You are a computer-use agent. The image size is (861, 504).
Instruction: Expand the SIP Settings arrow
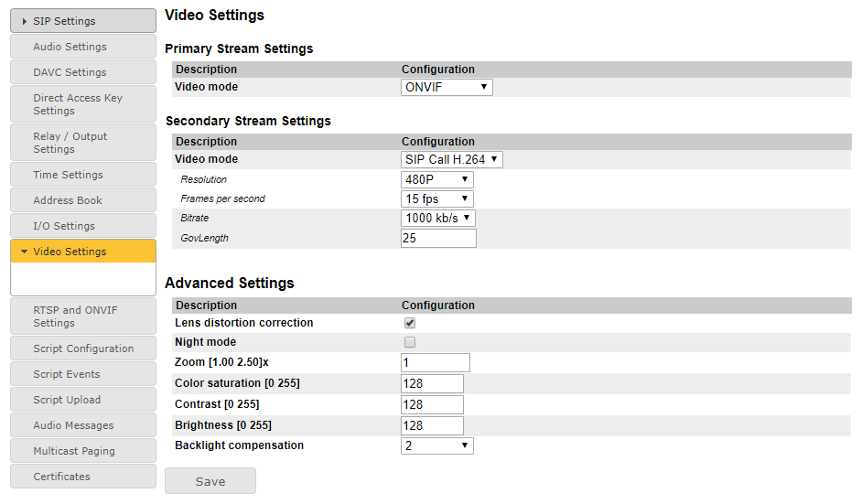coord(25,21)
